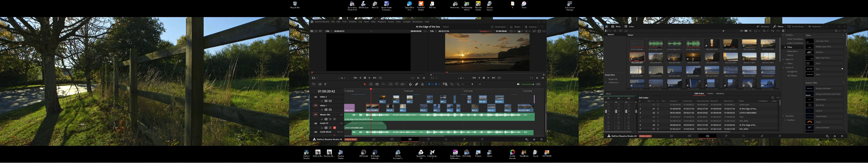Image resolution: width=868 pixels, height=163 pixels.
Task: Expand the Filters item under Open FX
Action: tap(785, 63)
